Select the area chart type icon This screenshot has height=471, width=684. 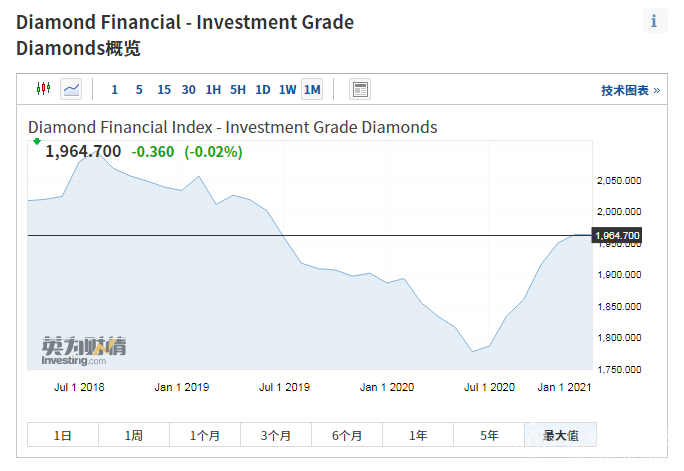[71, 89]
